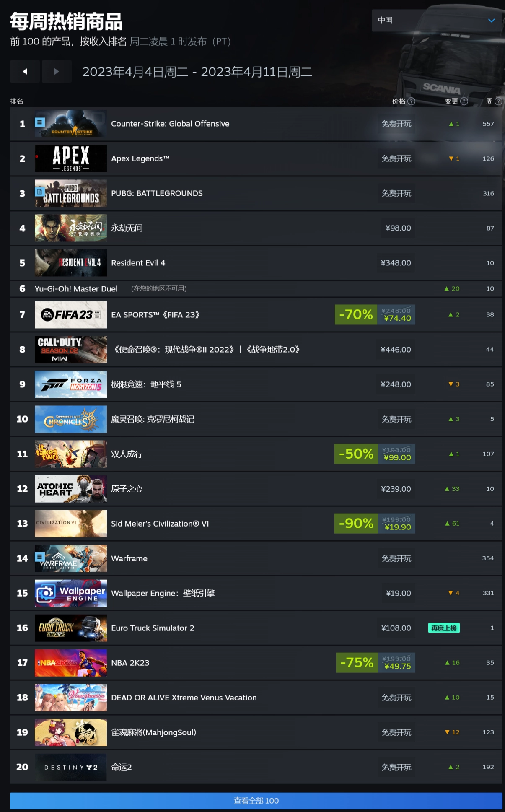The image size is (505, 812).
Task: Click the 再度上榜 badge on Euro Truck row
Action: point(444,628)
